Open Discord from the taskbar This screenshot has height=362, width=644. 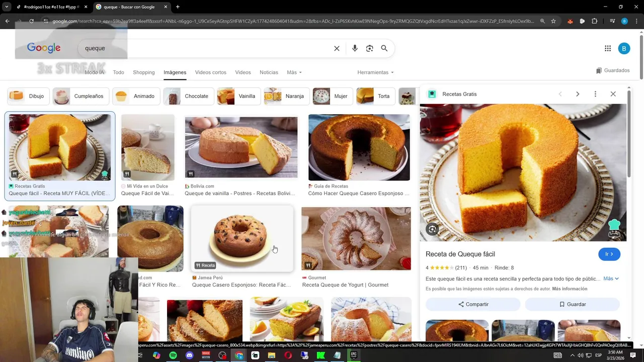click(190, 355)
